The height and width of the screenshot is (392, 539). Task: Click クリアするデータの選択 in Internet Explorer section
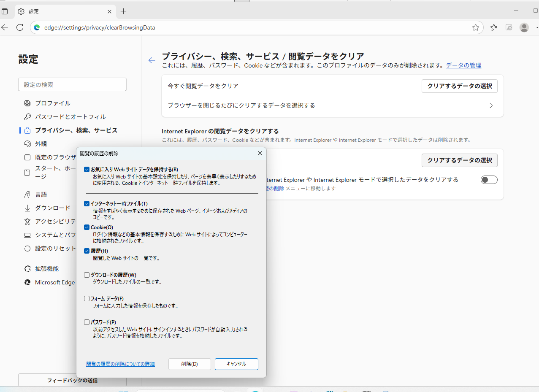pos(460,160)
